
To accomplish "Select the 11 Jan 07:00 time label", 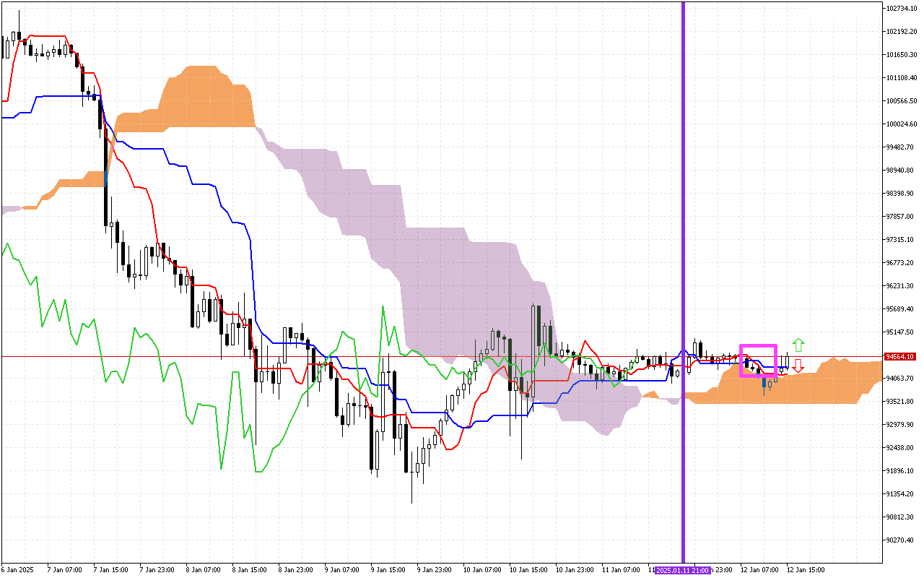I will click(x=621, y=570).
